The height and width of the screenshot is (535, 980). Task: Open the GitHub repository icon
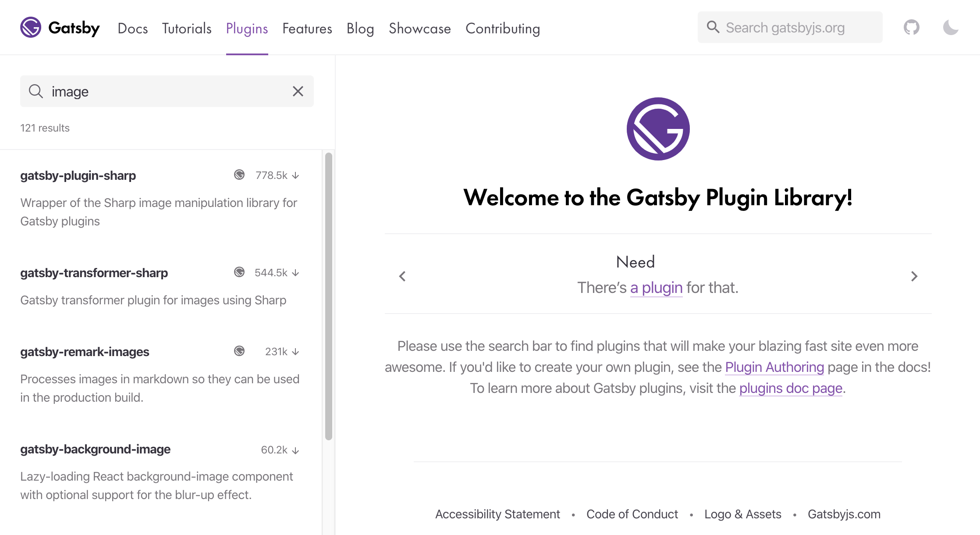pos(911,28)
